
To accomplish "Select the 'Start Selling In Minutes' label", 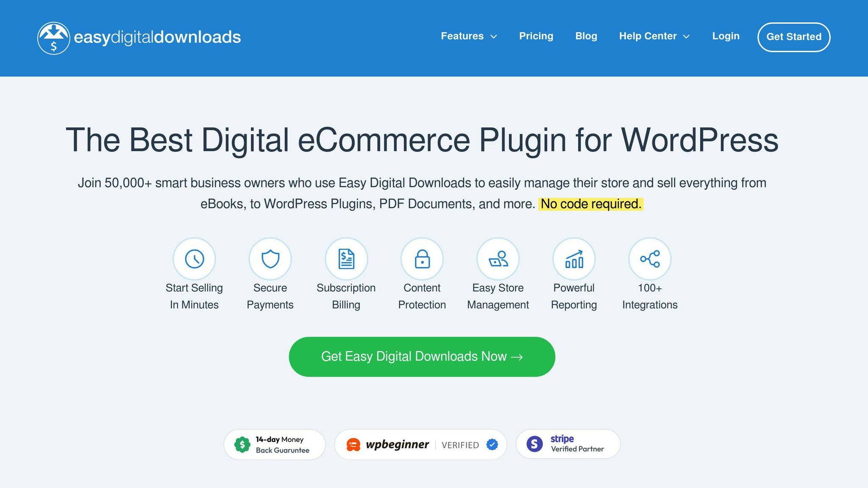I will coord(194,296).
